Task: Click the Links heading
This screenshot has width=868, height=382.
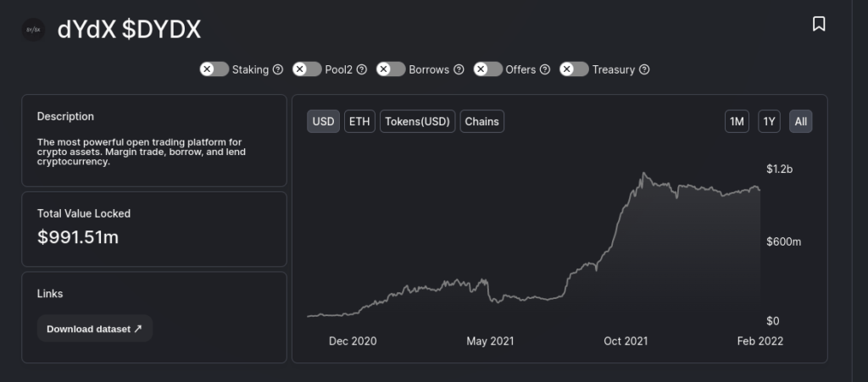Action: (50, 294)
